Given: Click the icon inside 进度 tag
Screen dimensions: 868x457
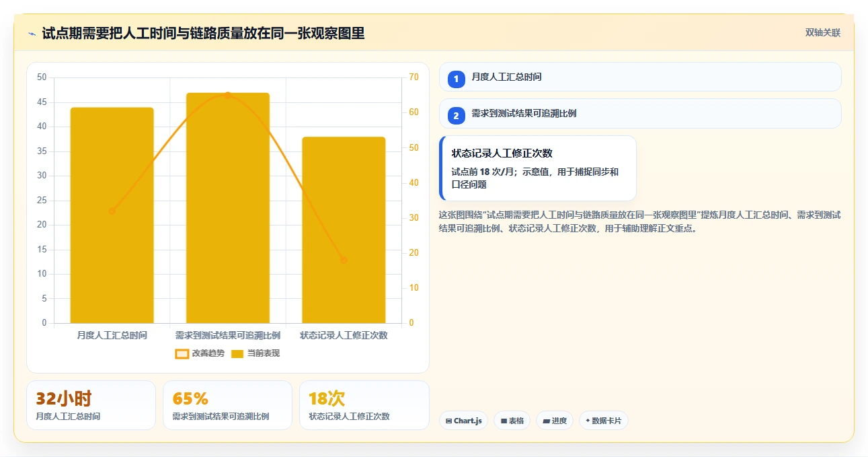Looking at the screenshot, I should pyautogui.click(x=546, y=421).
